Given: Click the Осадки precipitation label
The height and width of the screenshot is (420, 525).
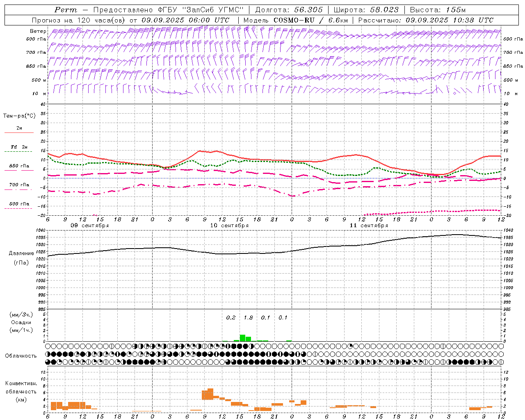Looking at the screenshot, I should tap(21, 322).
